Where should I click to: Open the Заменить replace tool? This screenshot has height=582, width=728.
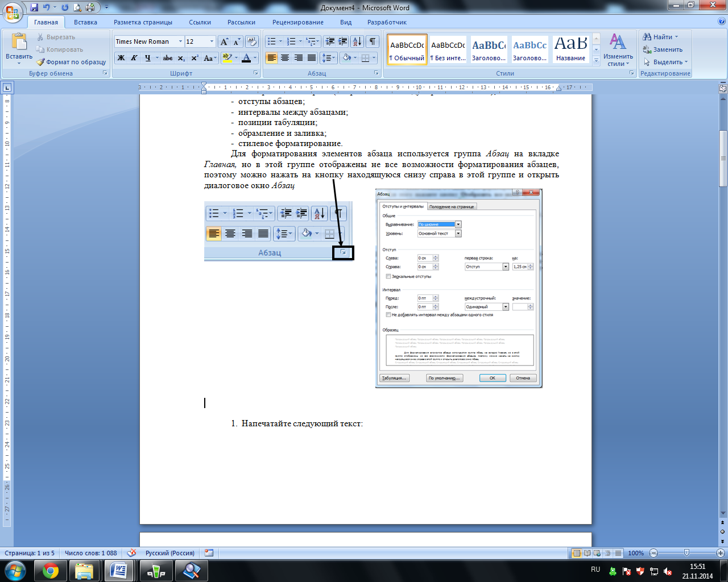pos(663,49)
